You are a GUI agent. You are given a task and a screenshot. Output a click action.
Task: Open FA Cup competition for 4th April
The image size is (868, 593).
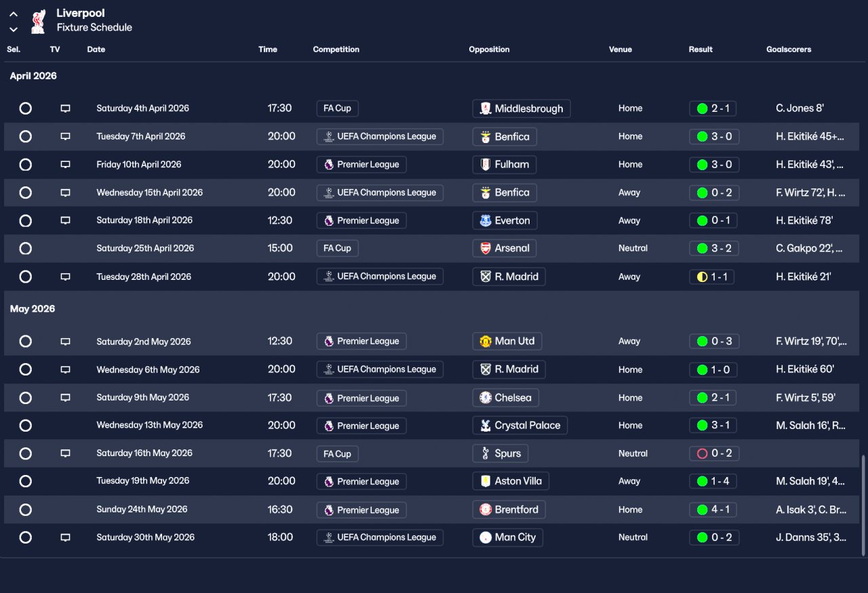337,108
